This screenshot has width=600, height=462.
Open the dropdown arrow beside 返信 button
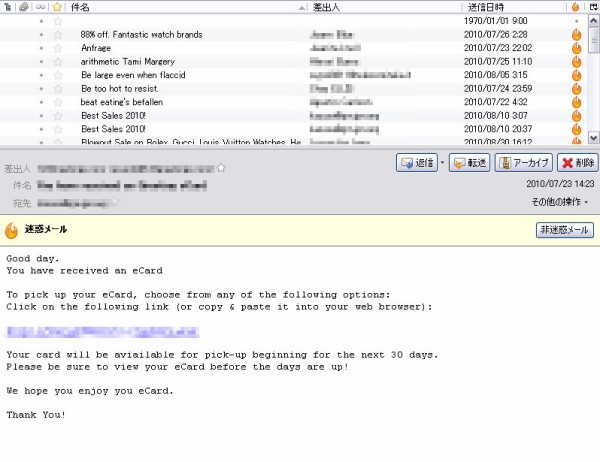pyautogui.click(x=442, y=163)
